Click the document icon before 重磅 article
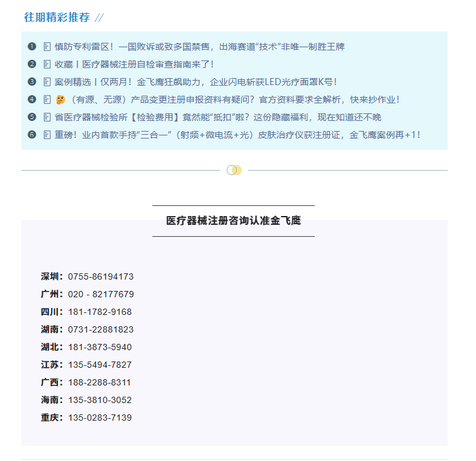The width and height of the screenshot is (476, 461). pyautogui.click(x=47, y=135)
